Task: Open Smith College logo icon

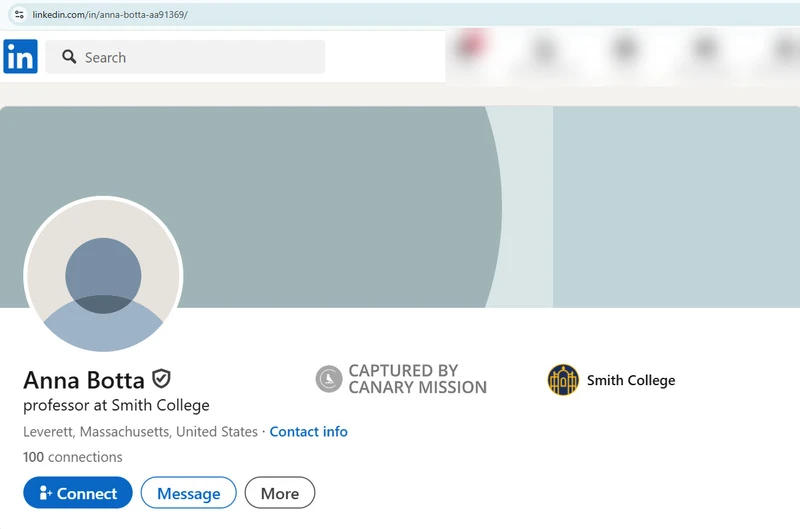Action: click(563, 380)
